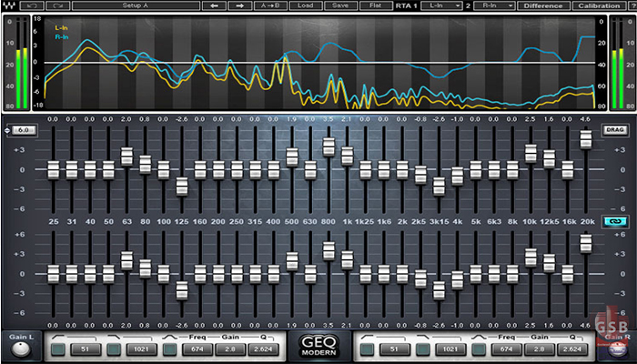Go to the previous preset with the left arrow
Viewport: 637px width, 364px height.
[215, 5]
